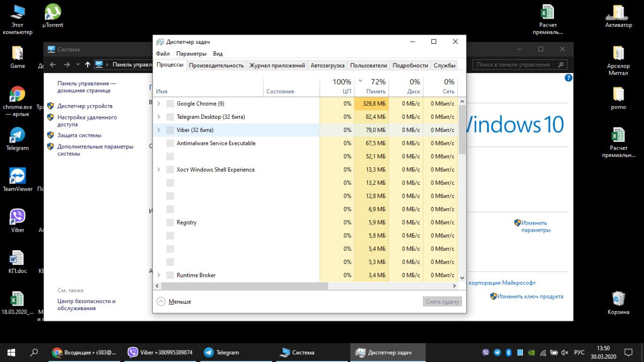Viewport: 644px width, 362px height.
Task: Expand the Runtime Broker process row
Action: (x=158, y=275)
